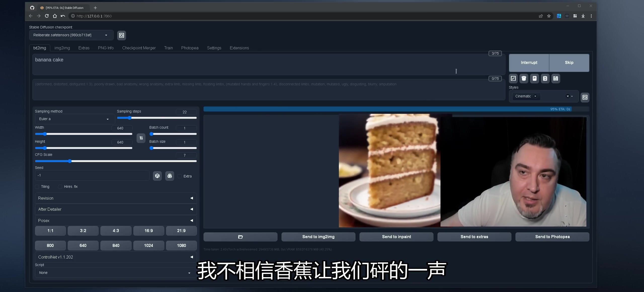Click Send to inpaint

pos(396,237)
